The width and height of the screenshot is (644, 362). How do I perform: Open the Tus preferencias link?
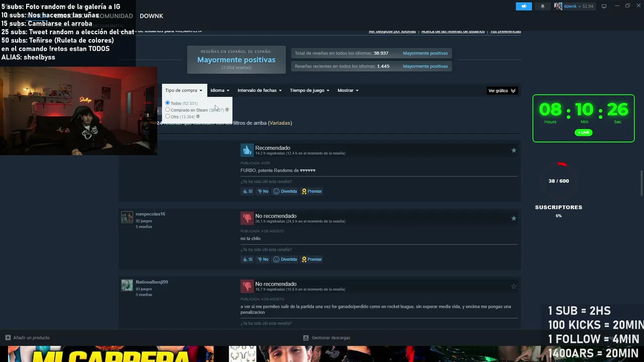505,31
